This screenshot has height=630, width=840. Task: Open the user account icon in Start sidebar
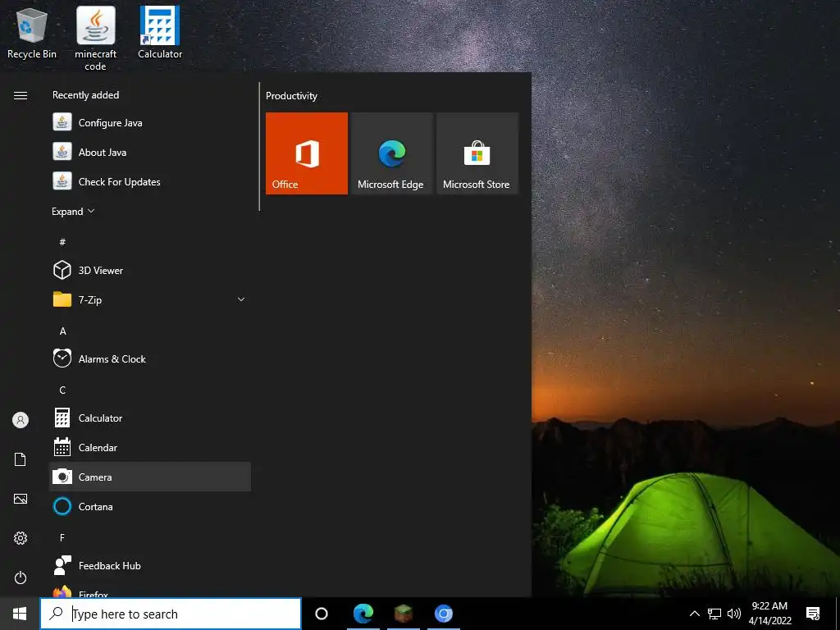(x=21, y=420)
